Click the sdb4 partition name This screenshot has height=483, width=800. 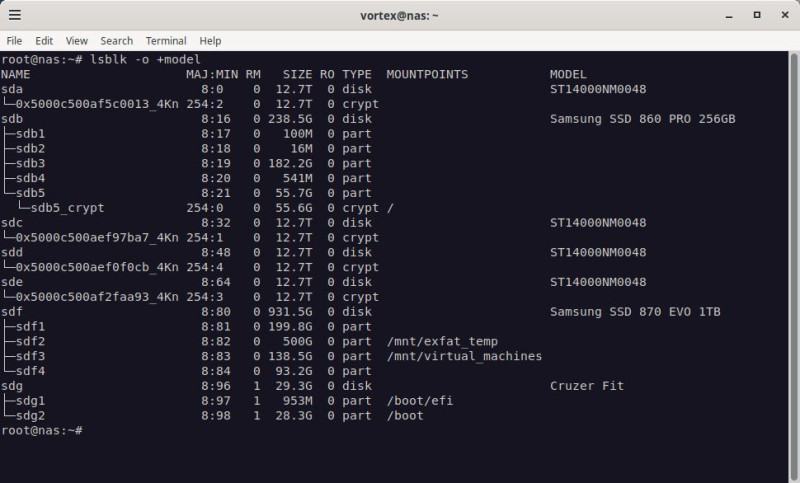[30, 178]
